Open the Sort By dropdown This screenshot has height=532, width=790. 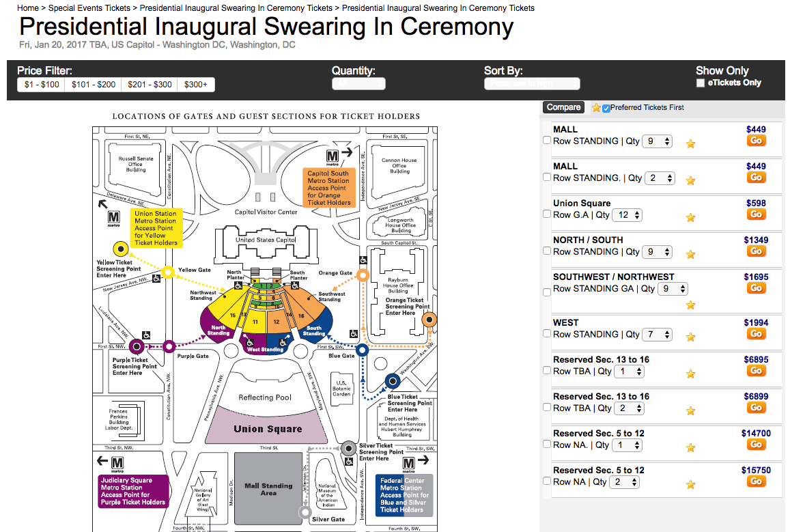coord(532,84)
